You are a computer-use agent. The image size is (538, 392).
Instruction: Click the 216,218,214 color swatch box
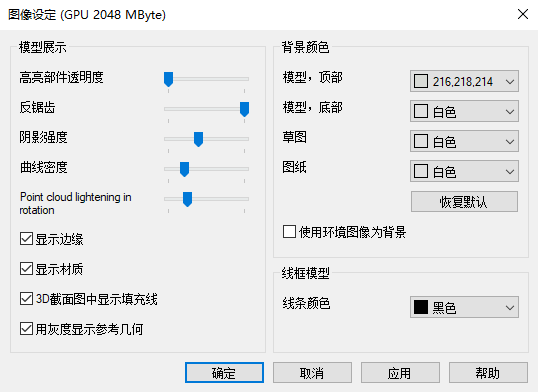[x=421, y=82]
